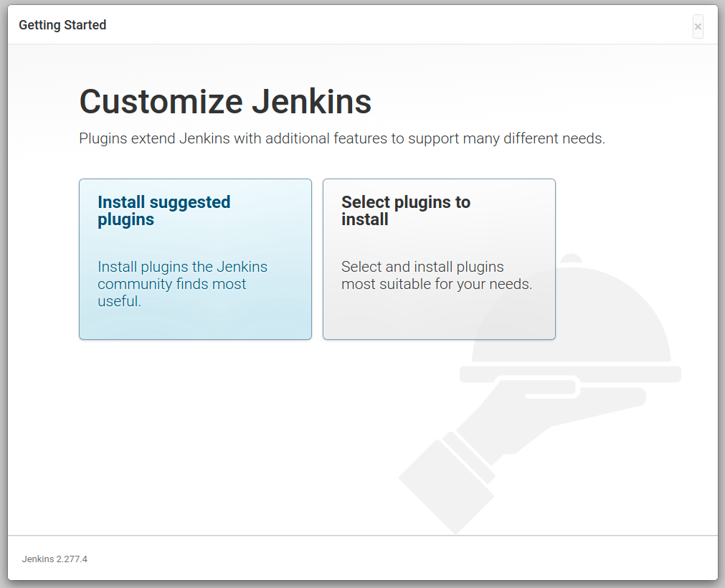The width and height of the screenshot is (725, 588).
Task: Click the Customize Jenkins heading
Action: pos(225,101)
